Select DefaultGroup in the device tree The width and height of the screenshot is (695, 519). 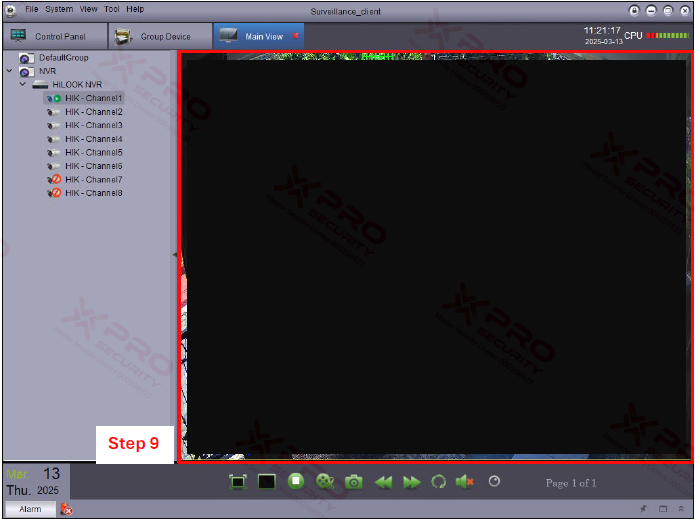[x=63, y=58]
